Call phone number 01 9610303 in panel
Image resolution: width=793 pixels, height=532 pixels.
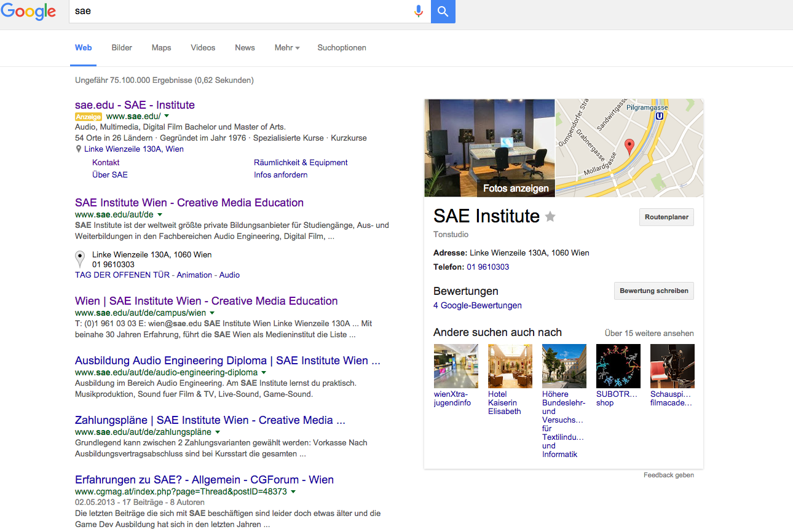point(488,267)
